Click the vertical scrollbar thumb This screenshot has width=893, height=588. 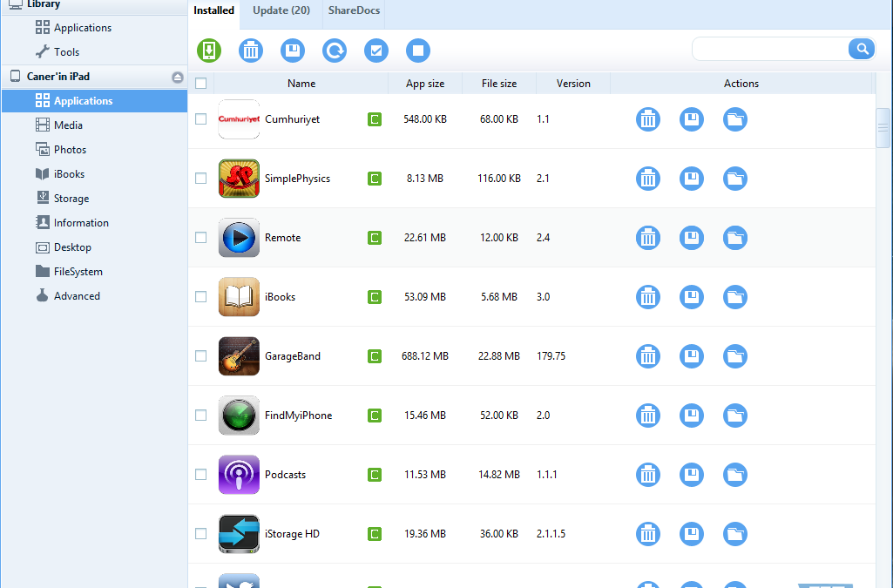click(x=883, y=127)
